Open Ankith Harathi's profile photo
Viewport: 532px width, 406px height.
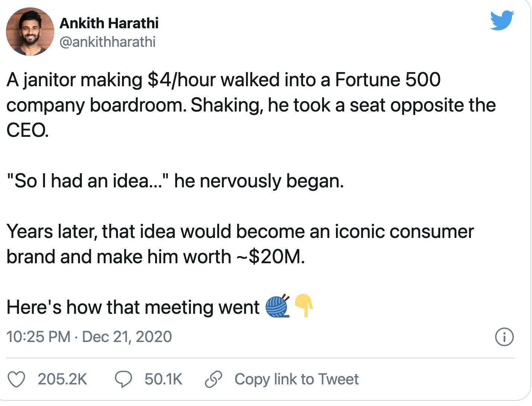(30, 32)
